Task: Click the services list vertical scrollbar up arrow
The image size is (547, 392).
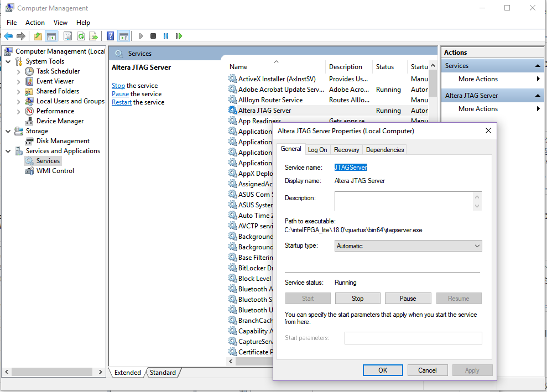Action: [433, 66]
